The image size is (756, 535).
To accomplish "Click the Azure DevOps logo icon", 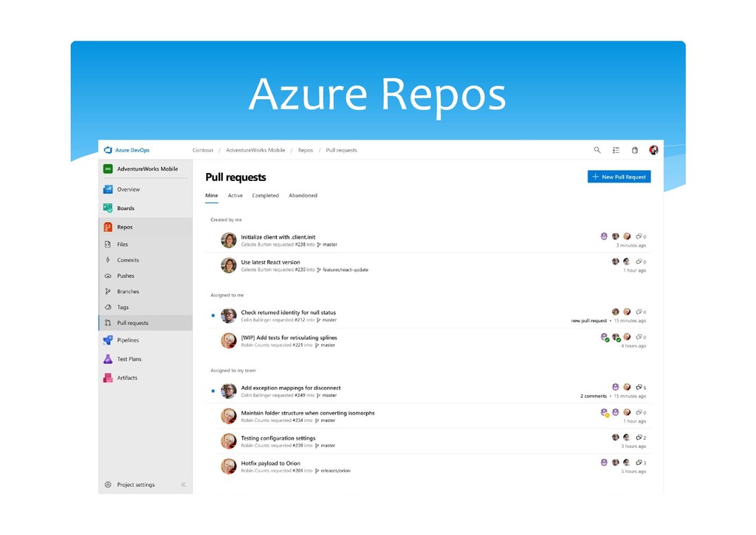I will [108, 150].
